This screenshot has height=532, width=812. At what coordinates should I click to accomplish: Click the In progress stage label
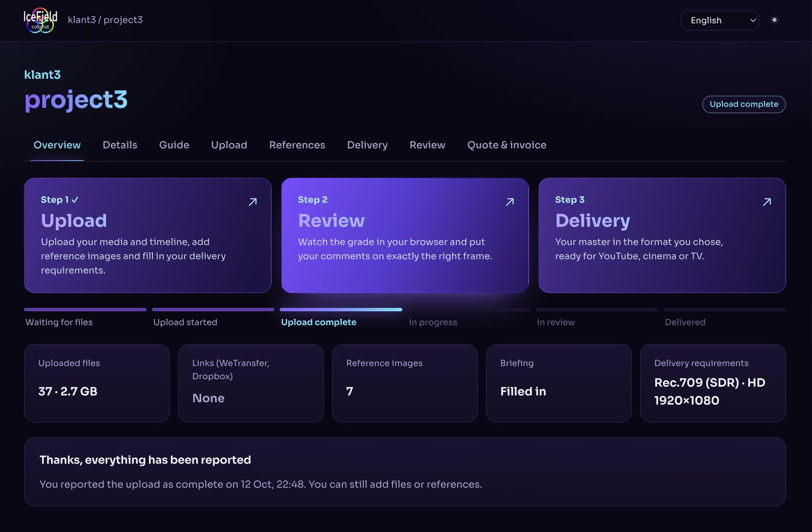coord(433,322)
